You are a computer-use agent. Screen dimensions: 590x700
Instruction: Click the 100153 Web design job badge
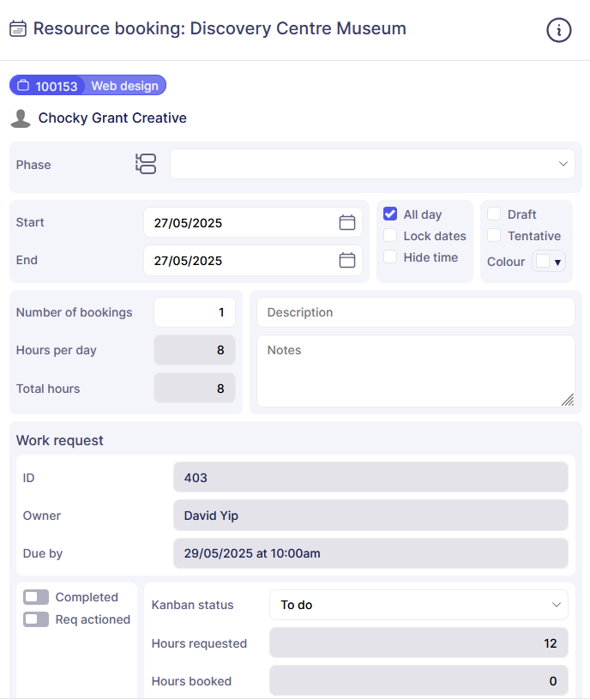[x=87, y=86]
